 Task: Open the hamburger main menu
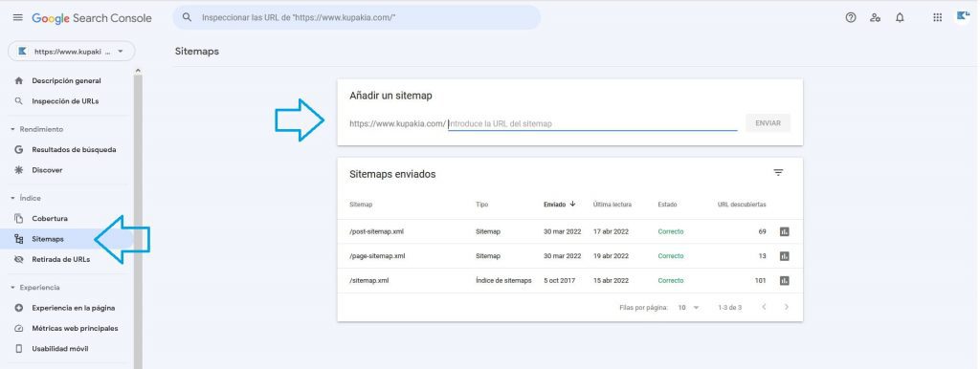pos(17,17)
